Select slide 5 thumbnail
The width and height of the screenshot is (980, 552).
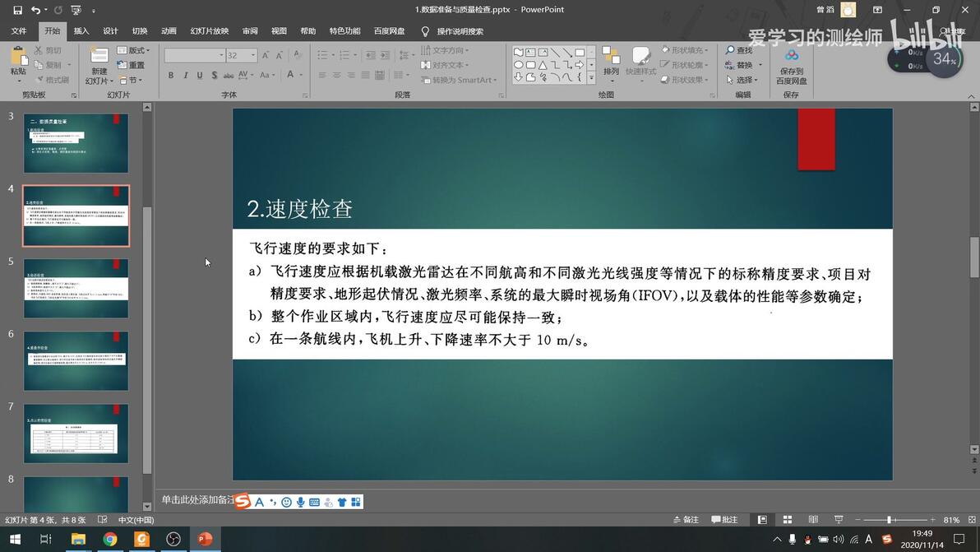point(76,288)
